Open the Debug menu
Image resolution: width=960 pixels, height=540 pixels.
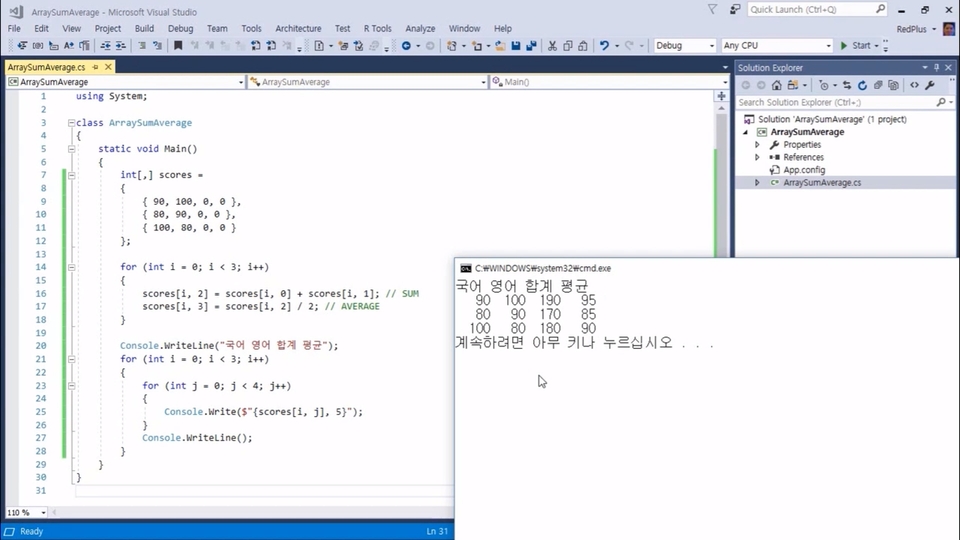click(x=181, y=29)
